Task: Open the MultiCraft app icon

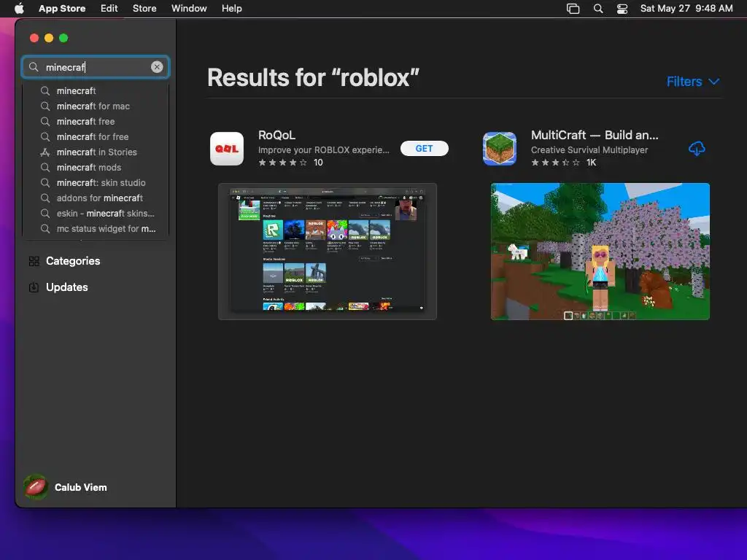Action: click(499, 149)
